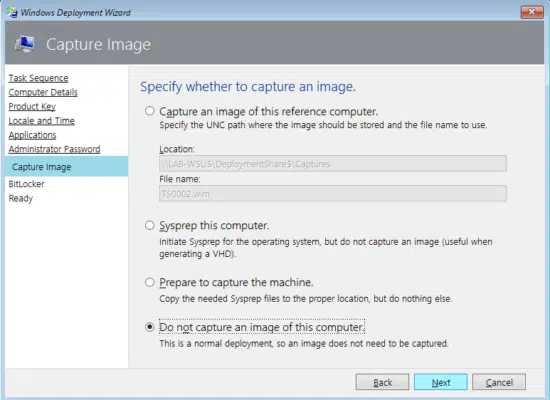Click the Windows Deployment Wizard title bar icon
The height and width of the screenshot is (400, 550).
tap(12, 12)
